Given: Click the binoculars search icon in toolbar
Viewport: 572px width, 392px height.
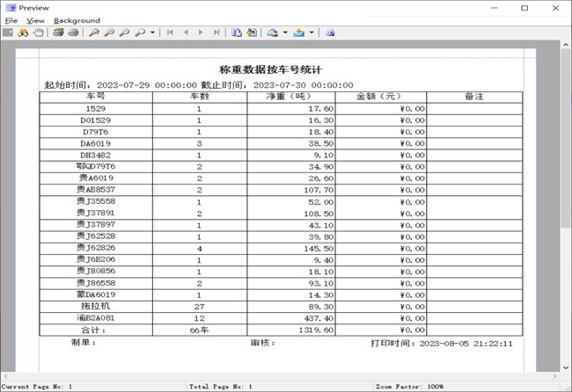Looking at the screenshot, I should [23, 33].
